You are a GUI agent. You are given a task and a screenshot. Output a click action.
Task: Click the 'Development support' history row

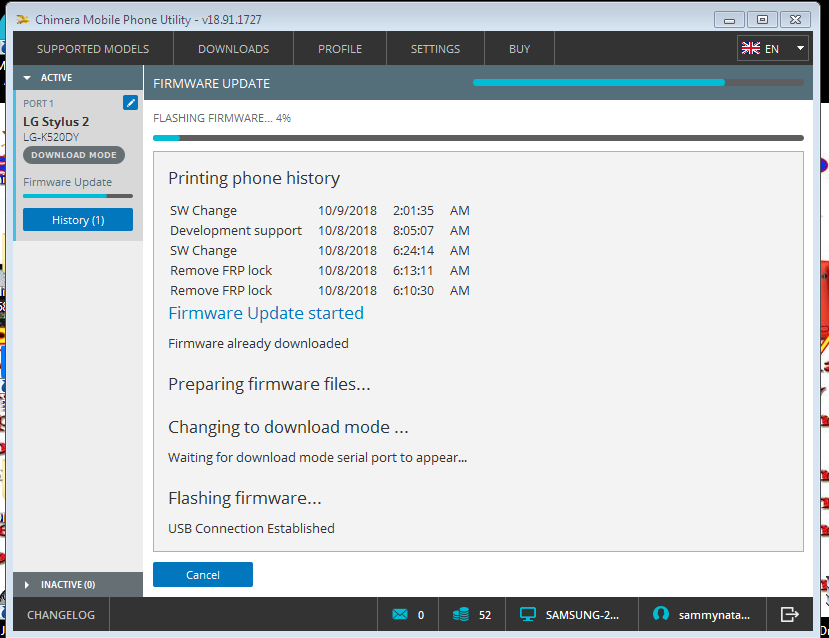coord(320,230)
